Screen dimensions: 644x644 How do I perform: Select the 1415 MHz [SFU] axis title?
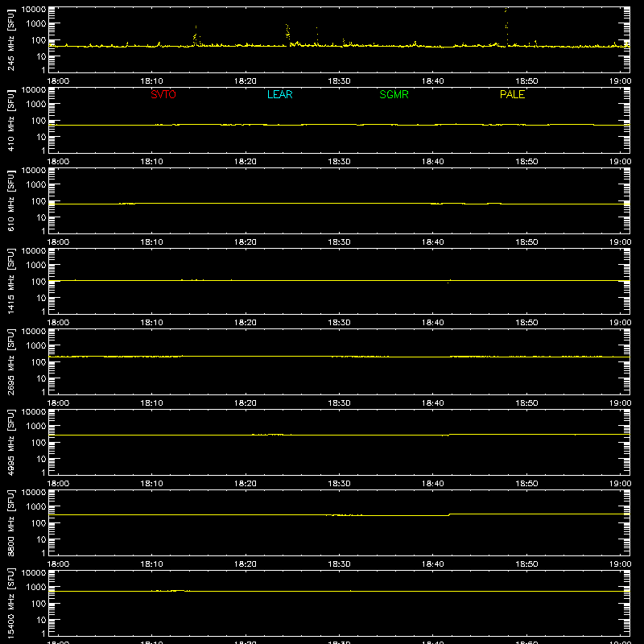(10, 282)
